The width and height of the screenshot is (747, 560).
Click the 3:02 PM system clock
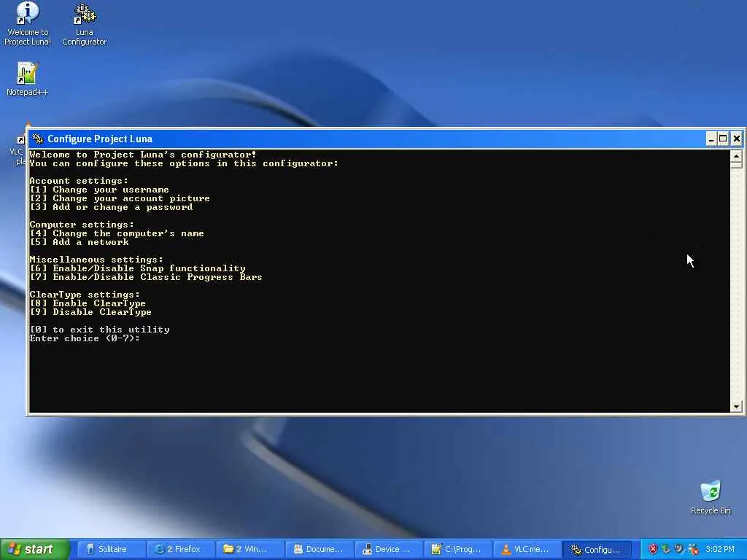pyautogui.click(x=720, y=549)
